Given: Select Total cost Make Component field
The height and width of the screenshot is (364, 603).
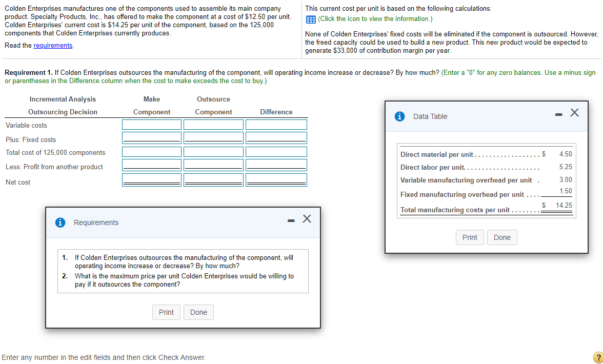Looking at the screenshot, I should (x=152, y=152).
